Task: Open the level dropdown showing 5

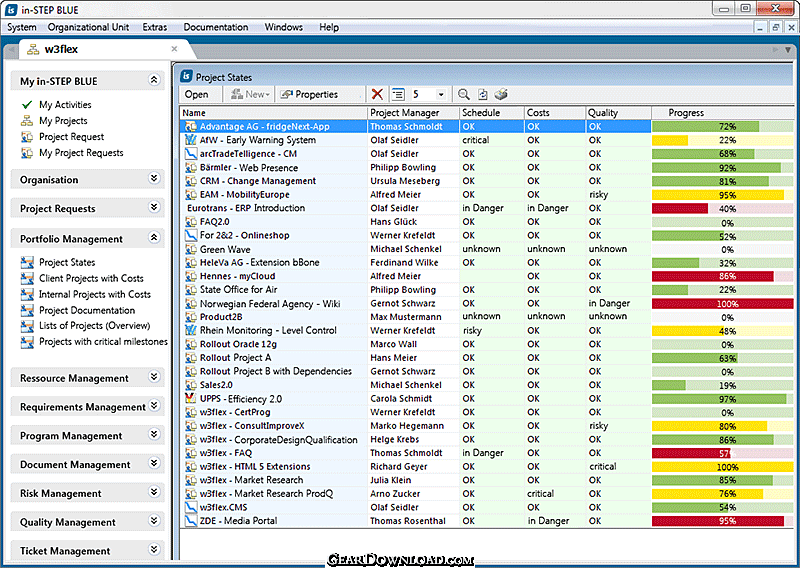Action: point(441,94)
